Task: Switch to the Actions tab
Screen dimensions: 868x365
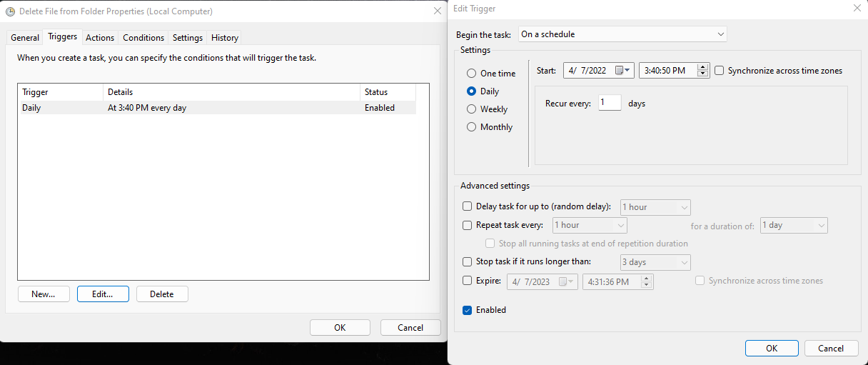Action: pos(100,38)
